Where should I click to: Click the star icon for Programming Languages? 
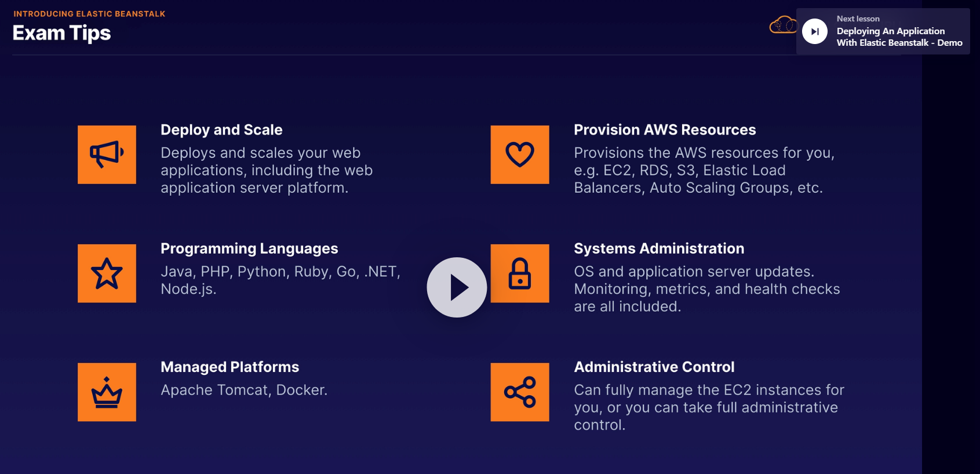tap(107, 274)
